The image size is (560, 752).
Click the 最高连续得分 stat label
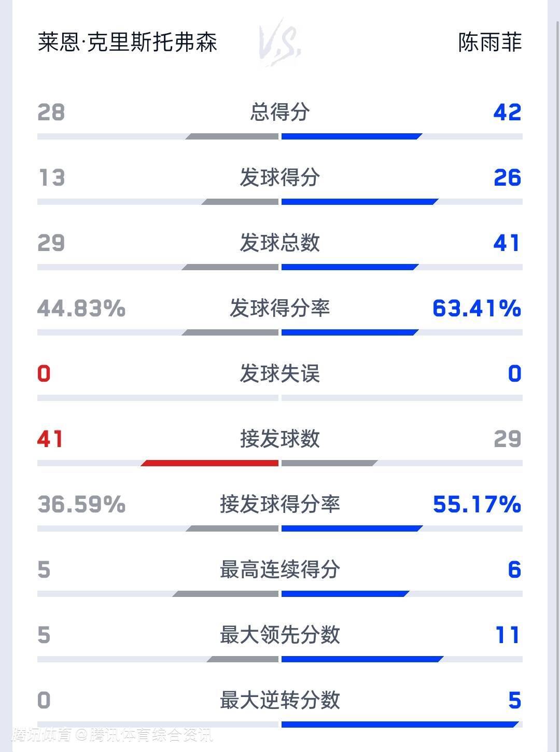tap(280, 569)
